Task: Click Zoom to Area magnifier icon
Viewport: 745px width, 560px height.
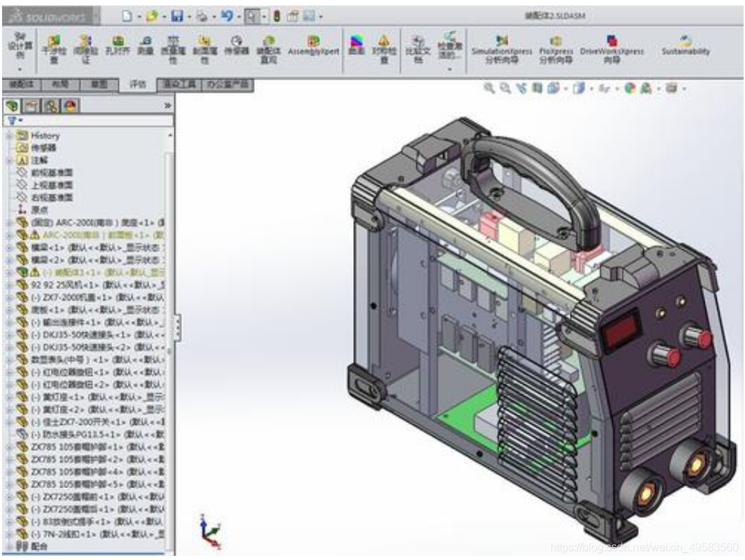Action: pos(505,88)
